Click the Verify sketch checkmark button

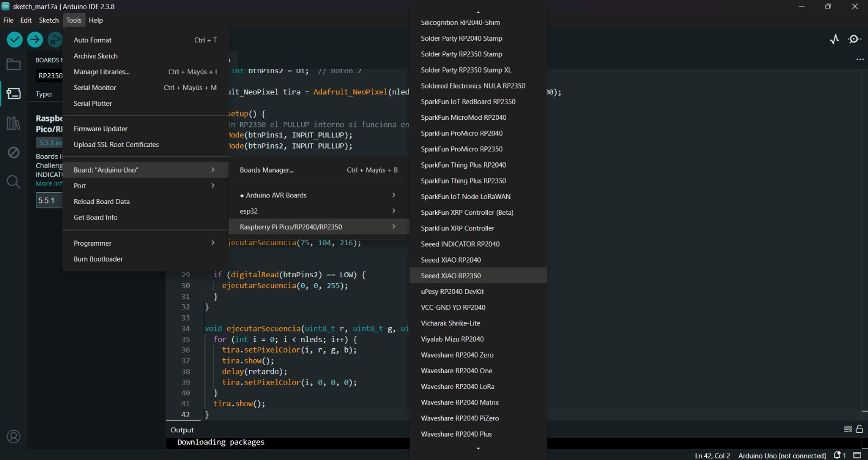(x=15, y=40)
